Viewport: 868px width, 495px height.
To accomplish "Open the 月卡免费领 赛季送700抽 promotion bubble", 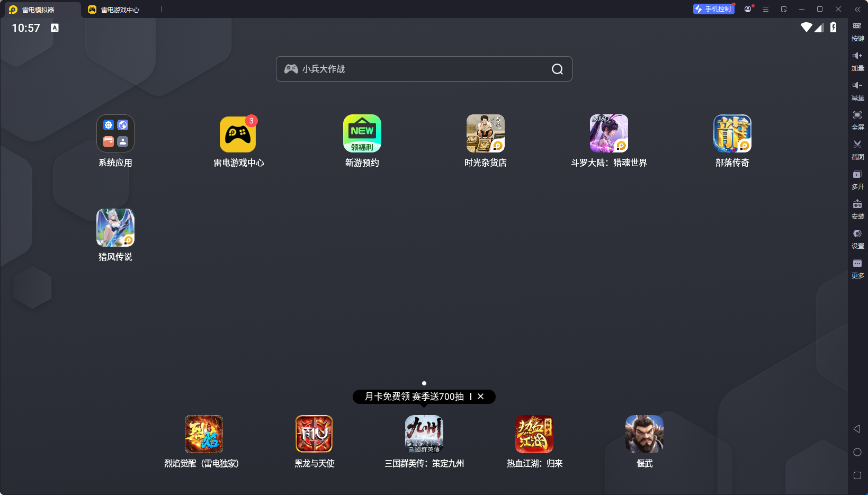I will [x=414, y=397].
